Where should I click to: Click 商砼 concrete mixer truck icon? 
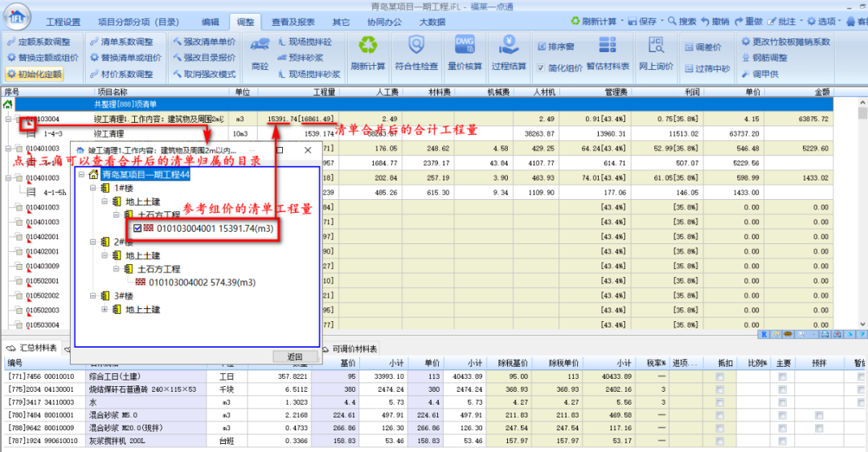260,45
